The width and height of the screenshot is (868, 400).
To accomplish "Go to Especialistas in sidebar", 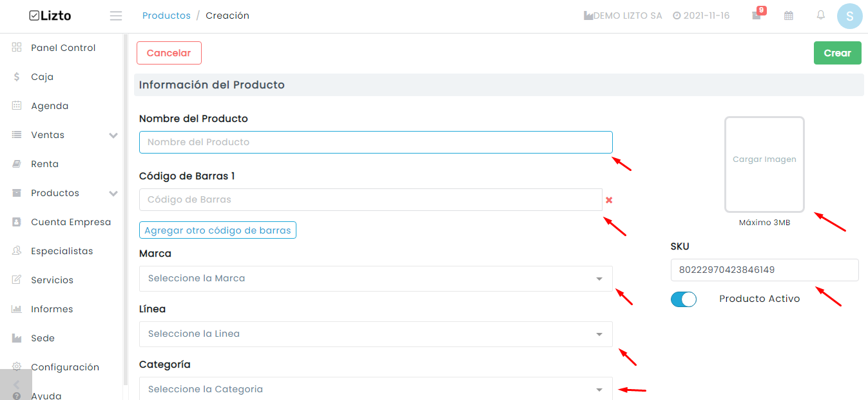I will click(x=62, y=251).
